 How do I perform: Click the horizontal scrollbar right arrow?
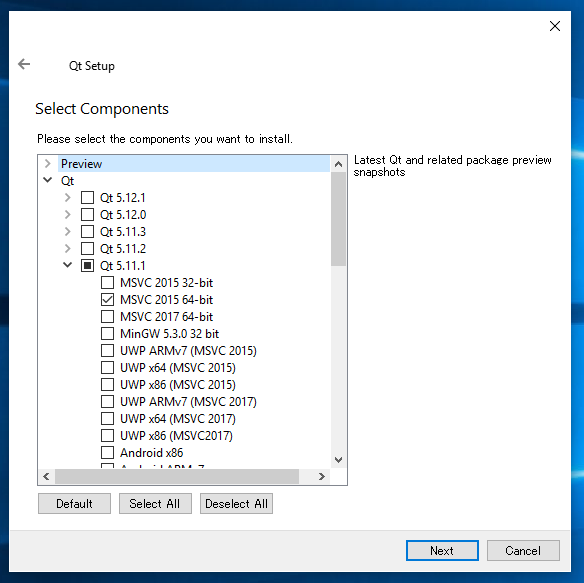(x=322, y=476)
